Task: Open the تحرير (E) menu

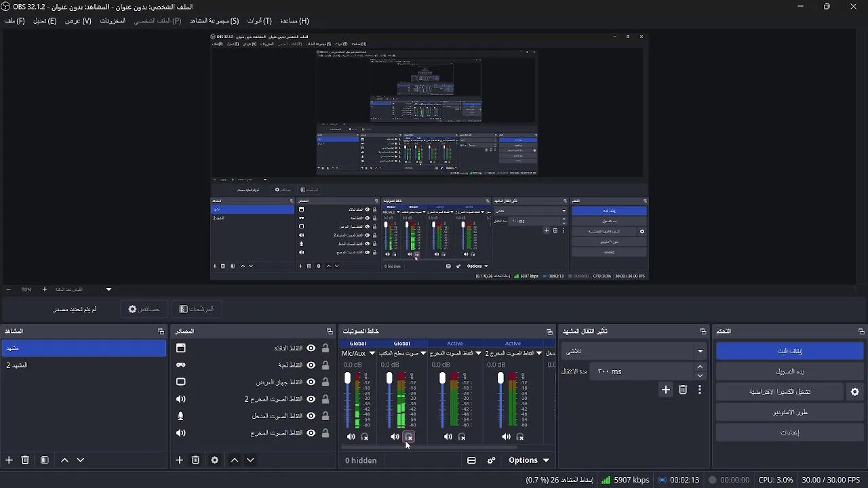Action: click(x=45, y=21)
